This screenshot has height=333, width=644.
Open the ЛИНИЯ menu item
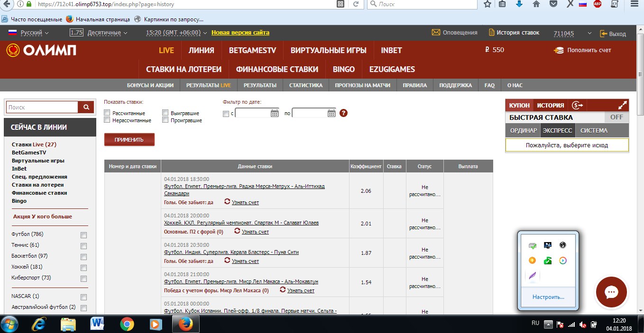tap(201, 50)
